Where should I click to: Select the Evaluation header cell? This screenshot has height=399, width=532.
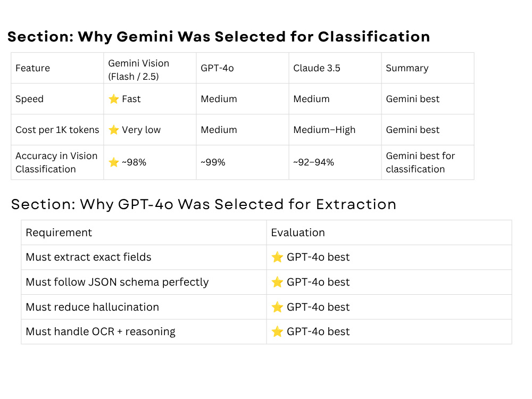coord(389,233)
